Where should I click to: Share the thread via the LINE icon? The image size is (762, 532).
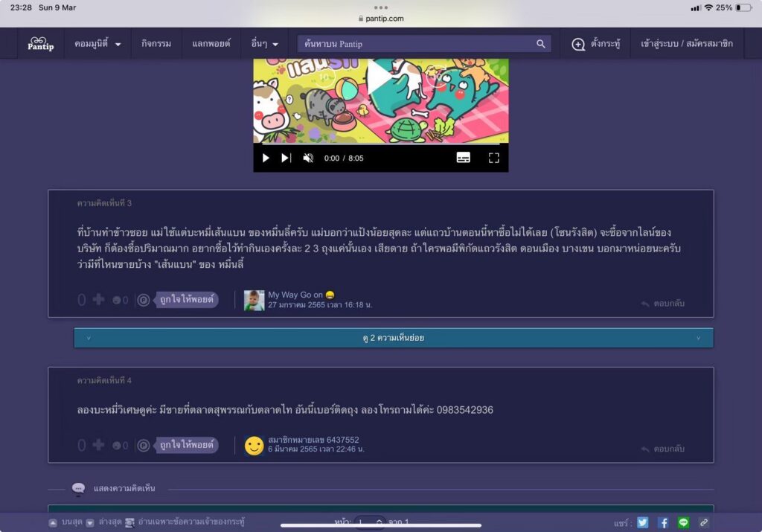[x=683, y=522]
